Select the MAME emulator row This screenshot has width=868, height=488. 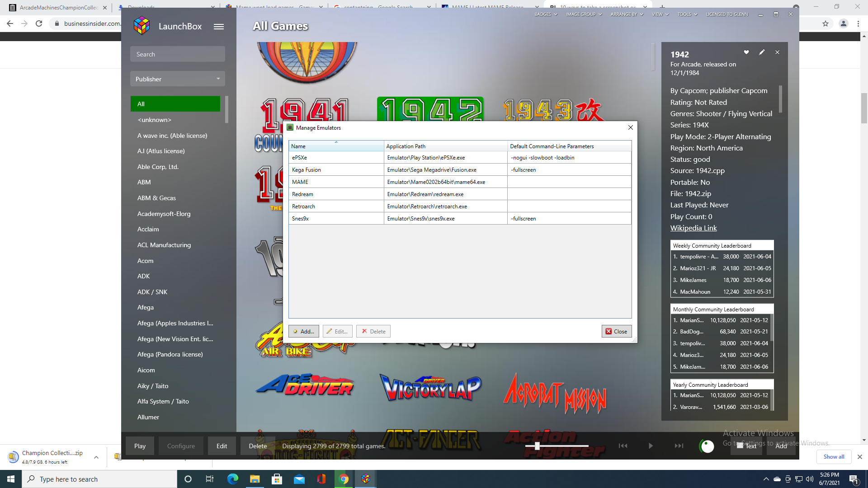[x=460, y=182]
